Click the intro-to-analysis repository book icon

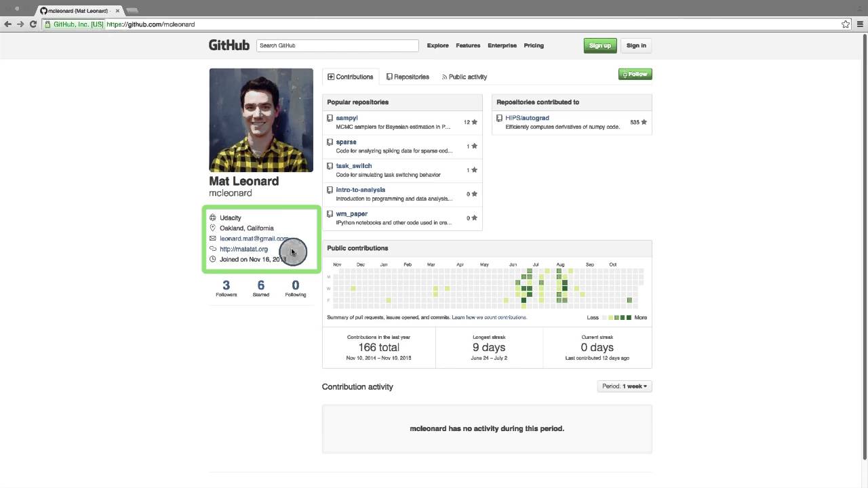[330, 190]
